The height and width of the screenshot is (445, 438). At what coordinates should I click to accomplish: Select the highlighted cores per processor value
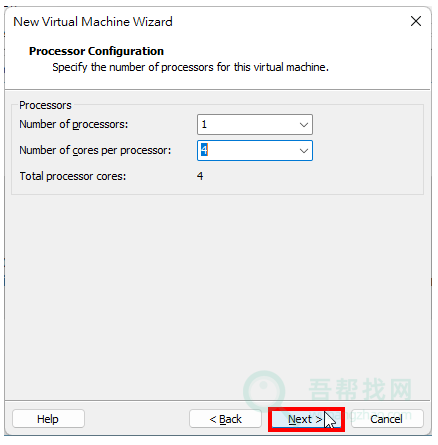(x=204, y=150)
